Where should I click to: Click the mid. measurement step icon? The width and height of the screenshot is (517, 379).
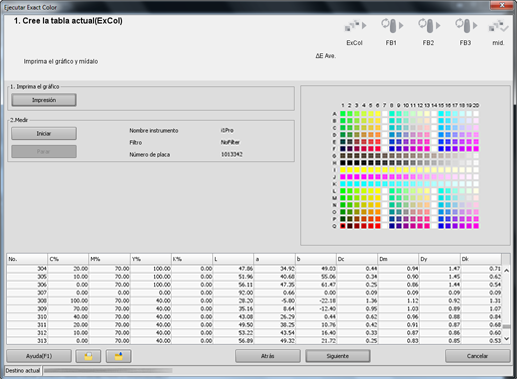tap(498, 26)
